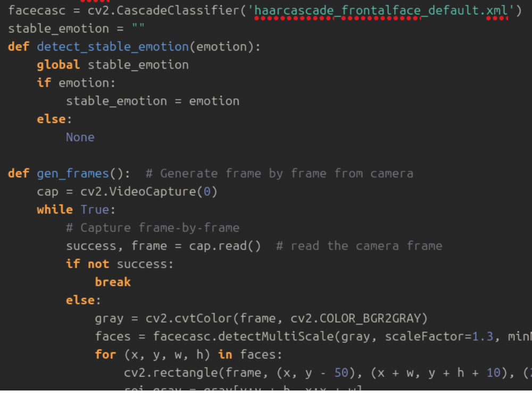
Task: Click the facecasc variable on the first line
Action: [37, 11]
